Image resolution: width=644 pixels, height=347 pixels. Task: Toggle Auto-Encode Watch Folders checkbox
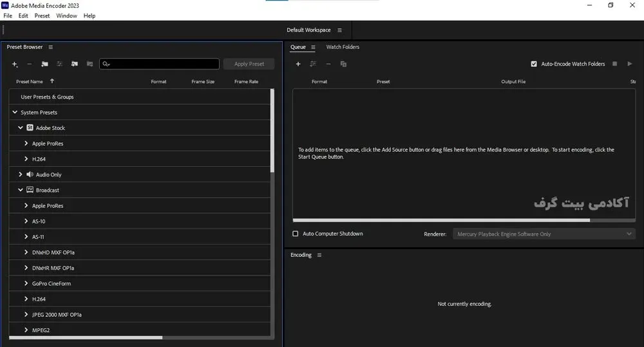point(533,64)
